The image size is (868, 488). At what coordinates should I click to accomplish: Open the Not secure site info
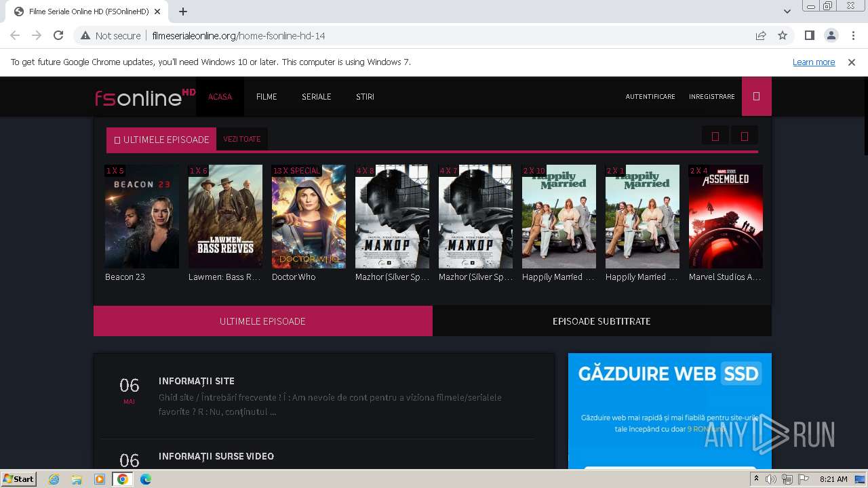(x=111, y=35)
